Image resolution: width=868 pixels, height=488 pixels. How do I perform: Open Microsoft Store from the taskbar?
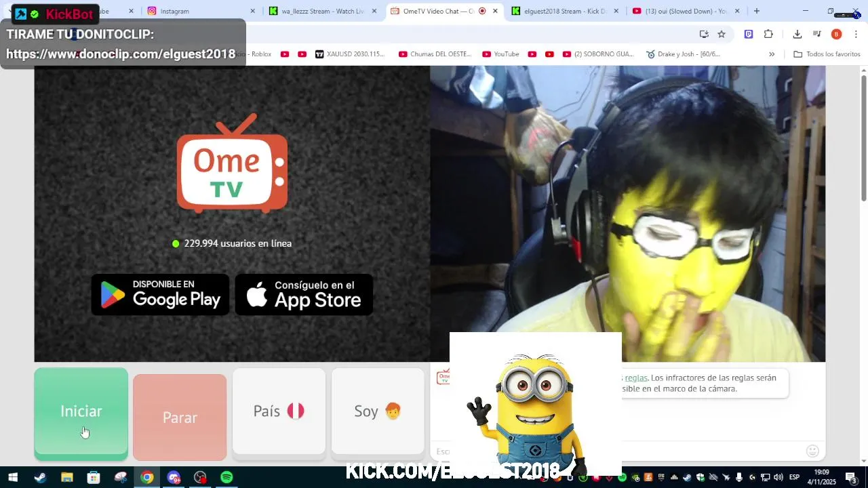point(94,477)
